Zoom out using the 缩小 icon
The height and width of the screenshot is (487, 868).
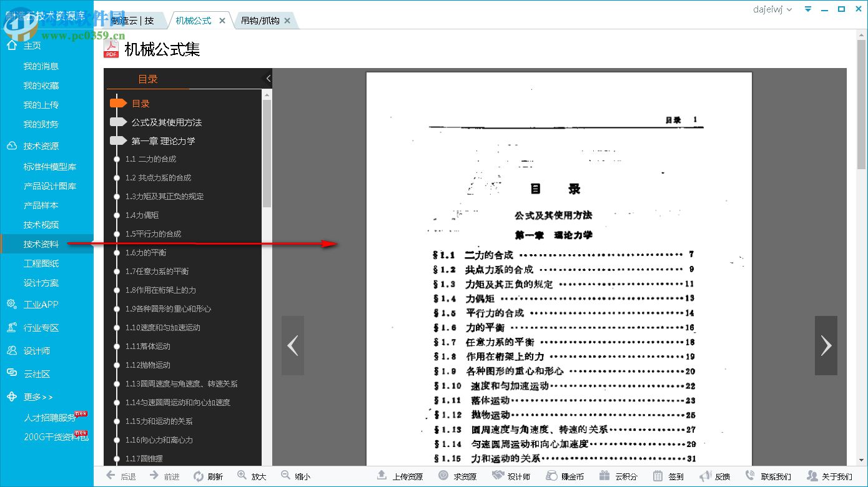coord(295,475)
